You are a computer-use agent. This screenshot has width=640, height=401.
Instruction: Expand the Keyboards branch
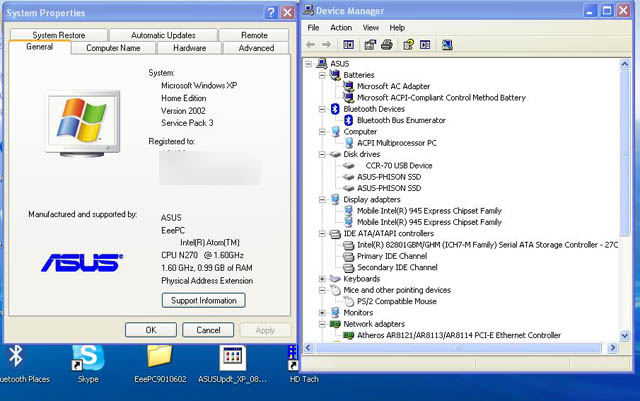[322, 279]
